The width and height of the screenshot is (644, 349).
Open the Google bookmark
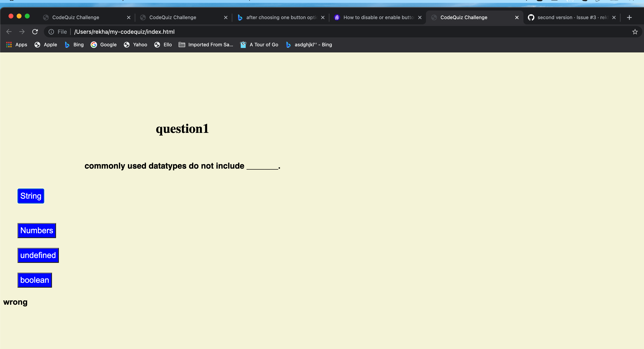(x=103, y=44)
